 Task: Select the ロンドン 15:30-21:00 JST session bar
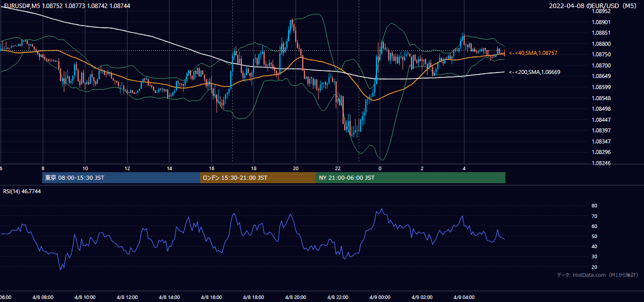point(258,178)
